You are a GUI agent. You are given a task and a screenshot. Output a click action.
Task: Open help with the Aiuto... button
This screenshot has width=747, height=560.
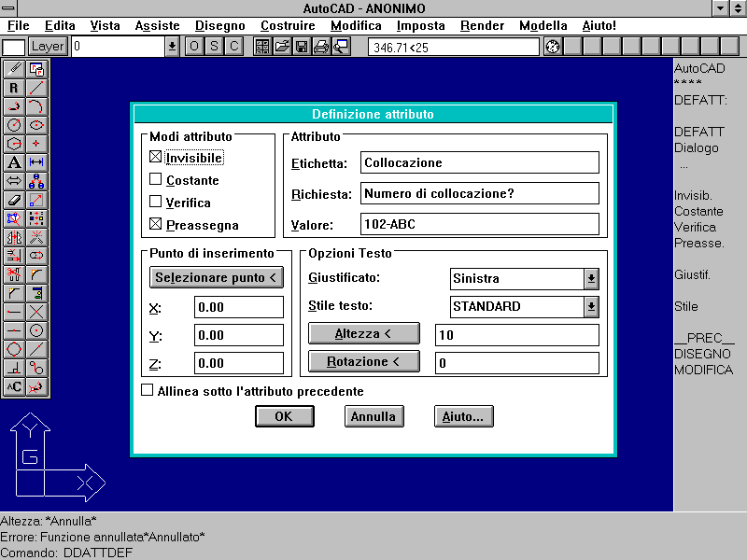point(463,416)
